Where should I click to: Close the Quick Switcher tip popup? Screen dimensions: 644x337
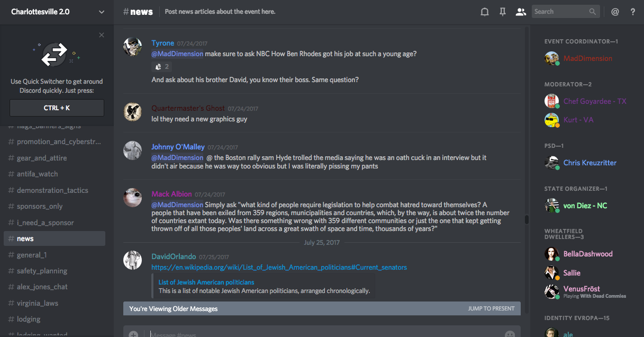click(102, 35)
